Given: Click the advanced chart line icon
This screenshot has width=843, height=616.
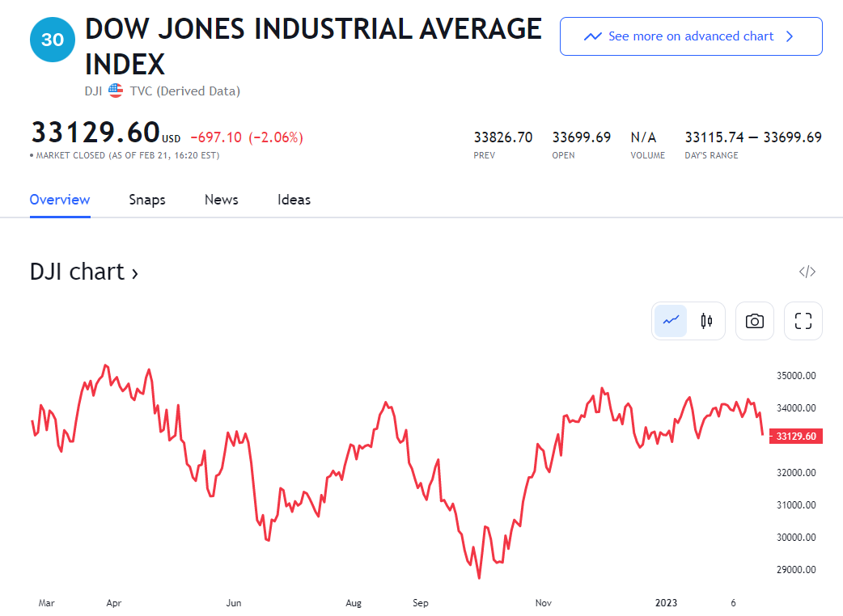Looking at the screenshot, I should 593,36.
